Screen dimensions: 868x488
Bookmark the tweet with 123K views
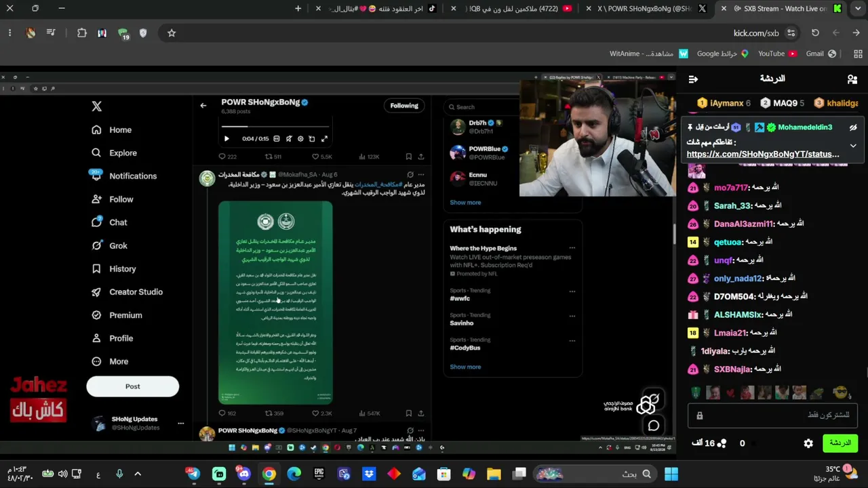point(408,157)
